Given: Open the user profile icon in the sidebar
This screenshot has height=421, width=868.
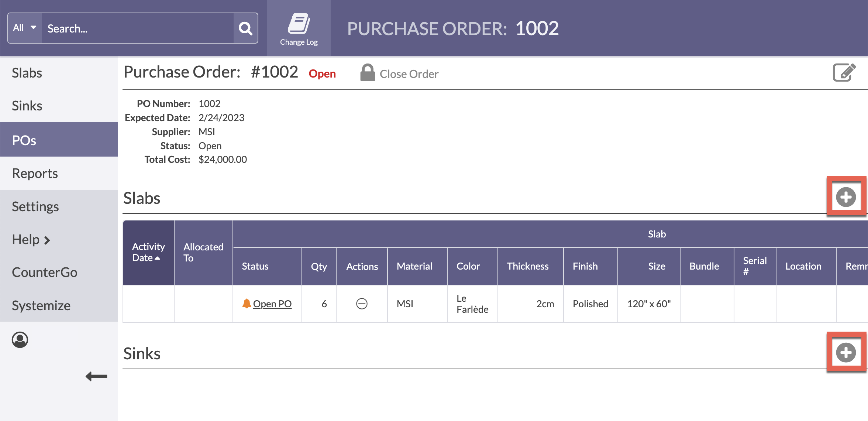Looking at the screenshot, I should coord(20,339).
